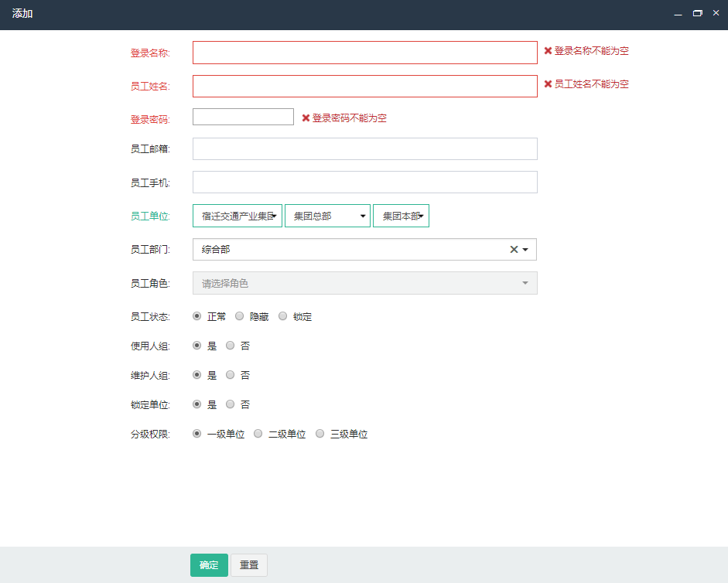
Task: Select 锁定 for 员工状态
Action: 283,316
